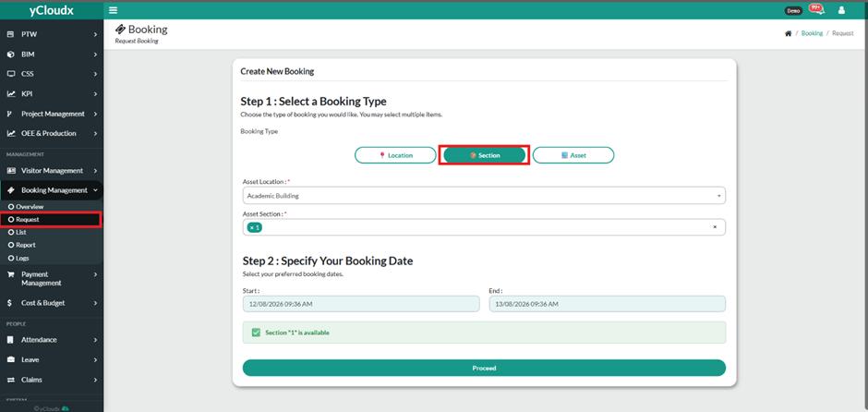Open Booking breadcrumb link
868x412 pixels.
pyautogui.click(x=812, y=33)
